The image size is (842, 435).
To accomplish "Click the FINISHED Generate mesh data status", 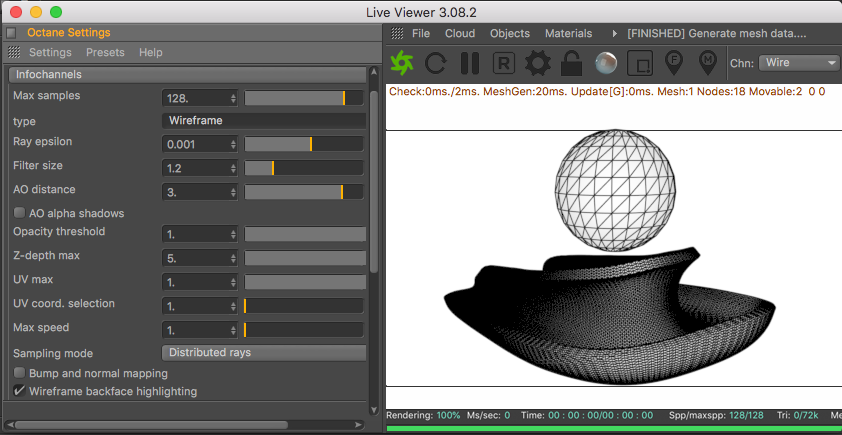I will [717, 33].
